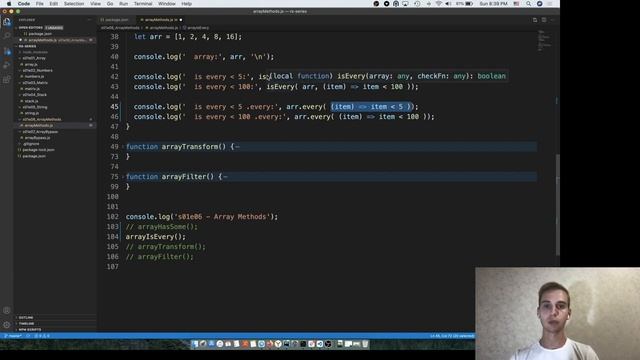Image resolution: width=640 pixels, height=360 pixels.
Task: Open the Trash in the Dock
Action: point(365,344)
